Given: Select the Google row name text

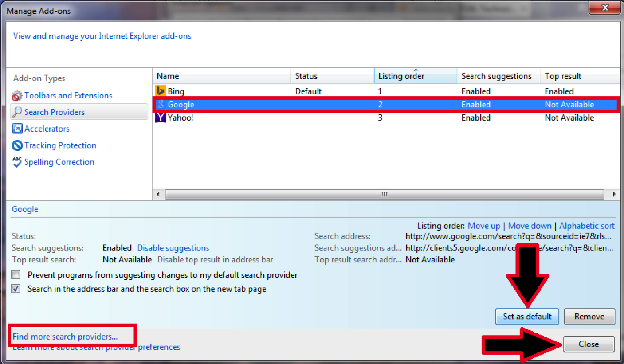Looking at the screenshot, I should [181, 105].
